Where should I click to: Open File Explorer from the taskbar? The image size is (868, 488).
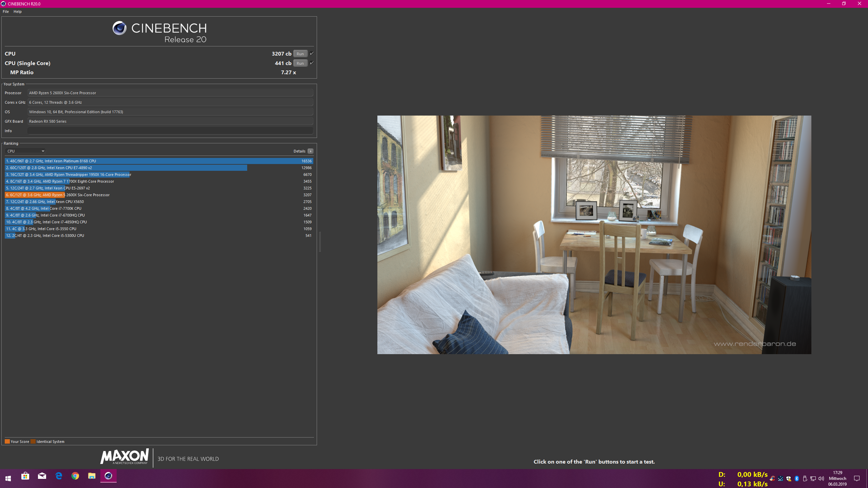pos(92,476)
